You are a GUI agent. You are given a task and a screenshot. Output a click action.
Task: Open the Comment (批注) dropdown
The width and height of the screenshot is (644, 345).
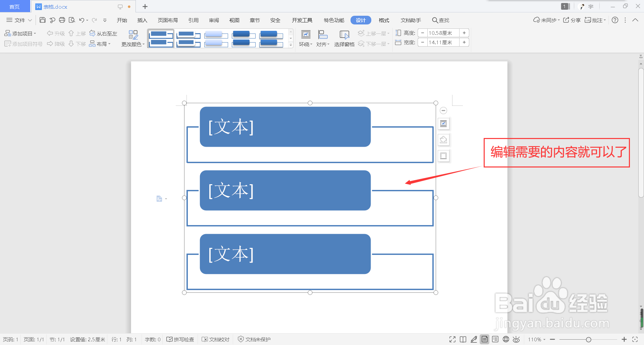tap(595, 20)
